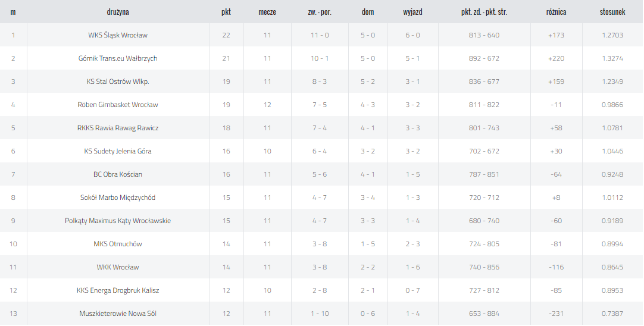Image resolution: width=644 pixels, height=326 pixels.
Task: Open Sokół Marbo Międzychód team link
Action: [x=118, y=198]
